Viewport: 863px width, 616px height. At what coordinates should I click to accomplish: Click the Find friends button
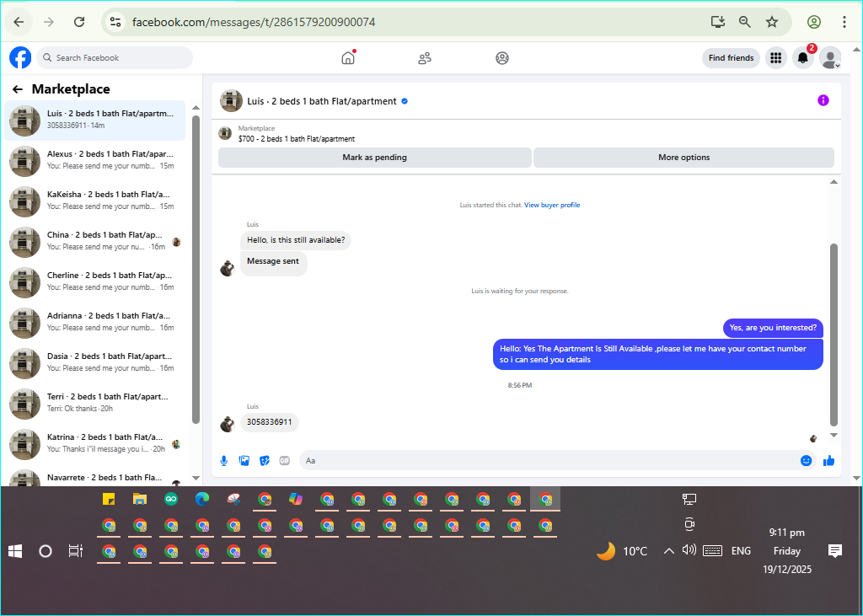731,58
